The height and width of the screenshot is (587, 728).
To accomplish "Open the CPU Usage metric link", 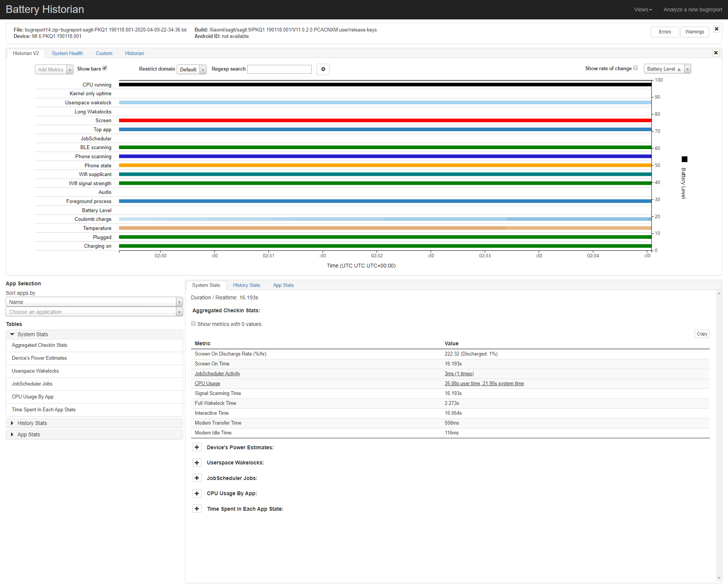I will point(207,384).
